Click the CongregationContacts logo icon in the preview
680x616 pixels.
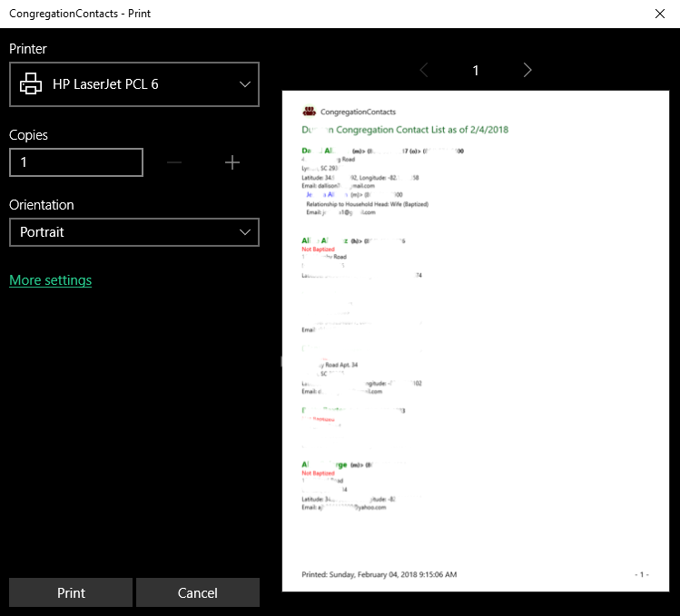tap(310, 112)
